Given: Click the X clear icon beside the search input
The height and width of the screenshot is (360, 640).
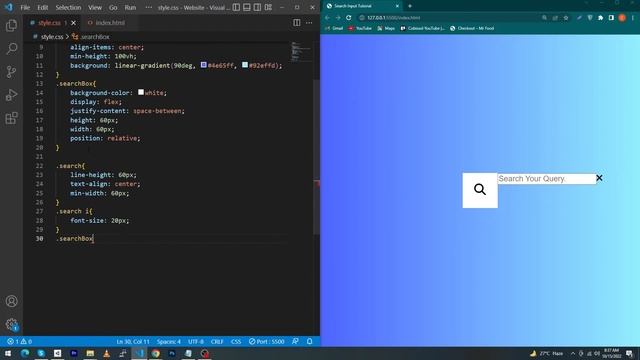Looking at the screenshot, I should [599, 178].
